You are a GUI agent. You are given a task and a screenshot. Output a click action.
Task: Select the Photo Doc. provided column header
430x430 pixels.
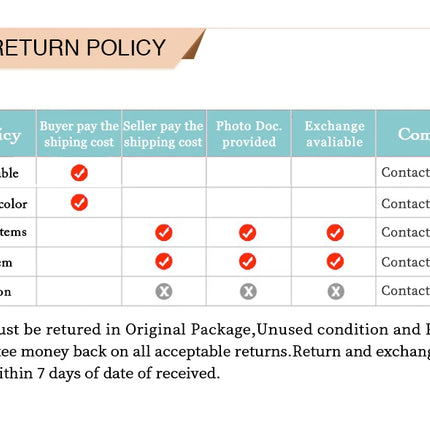click(249, 134)
